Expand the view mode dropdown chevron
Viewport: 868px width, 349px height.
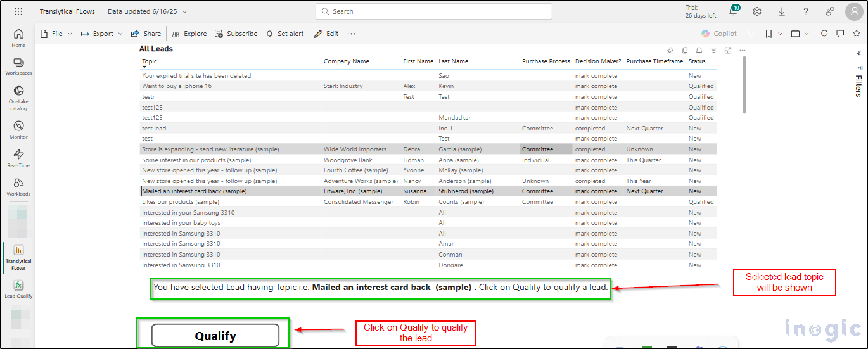pos(807,34)
